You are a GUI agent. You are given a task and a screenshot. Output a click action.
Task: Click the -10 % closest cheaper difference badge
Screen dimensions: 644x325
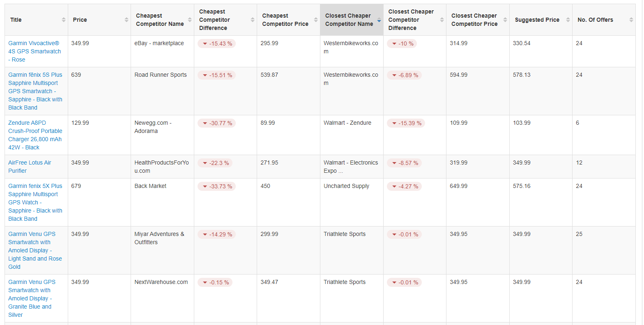(x=402, y=43)
